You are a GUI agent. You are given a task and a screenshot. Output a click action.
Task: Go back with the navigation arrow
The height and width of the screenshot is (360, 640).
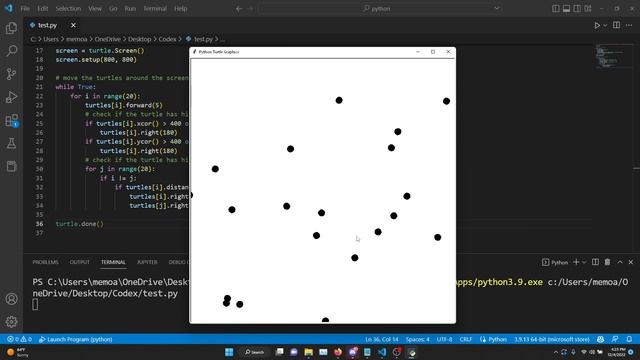(x=239, y=9)
